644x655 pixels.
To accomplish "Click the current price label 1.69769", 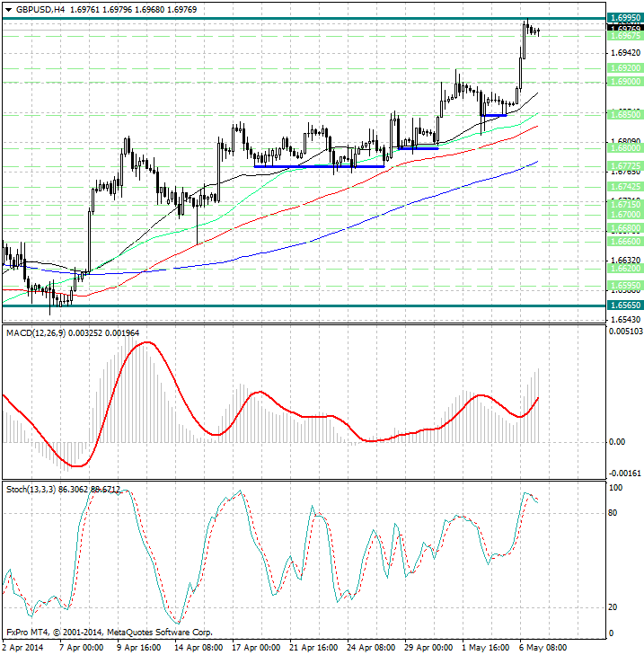I will [x=625, y=28].
